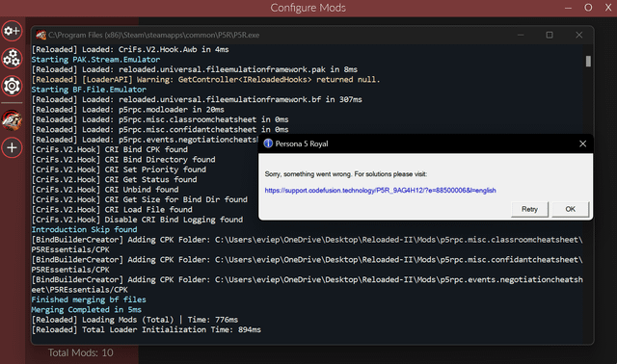
Task: Click the LoaderAPI warning line
Action: click(205, 79)
